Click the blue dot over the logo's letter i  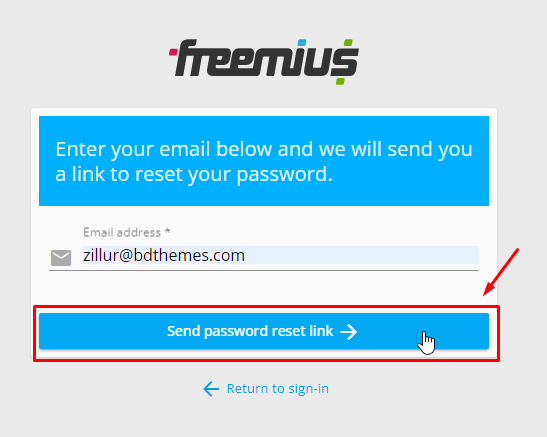pyautogui.click(x=302, y=43)
